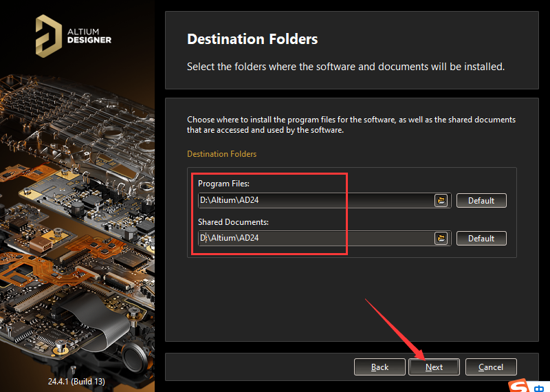Go Back to the previous installer step

point(379,367)
